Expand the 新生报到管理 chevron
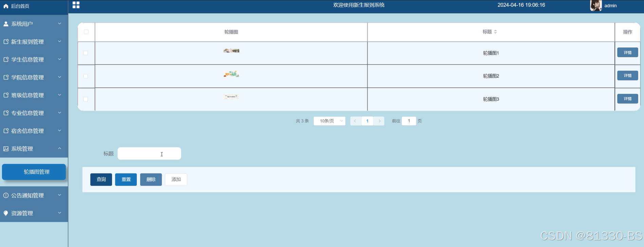644x247 pixels. click(x=60, y=41)
